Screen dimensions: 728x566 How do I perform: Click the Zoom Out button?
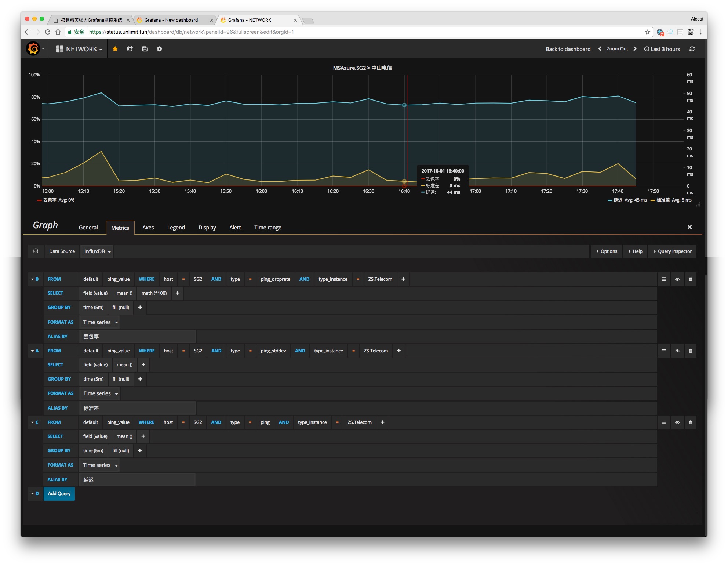[x=617, y=49]
